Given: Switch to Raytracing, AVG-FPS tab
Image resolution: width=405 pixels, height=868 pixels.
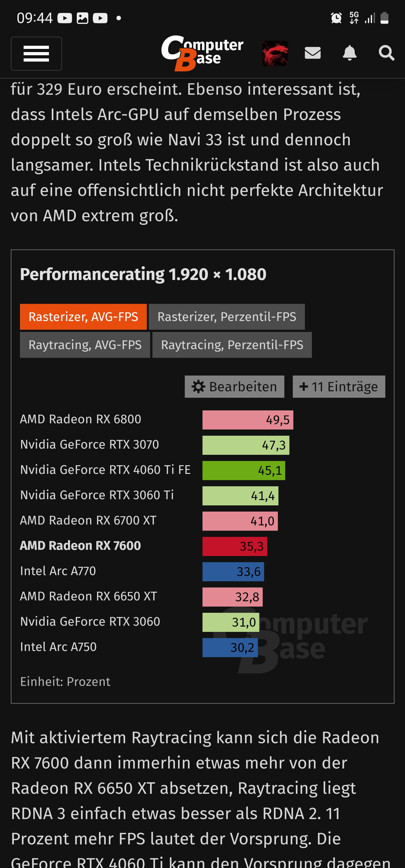Looking at the screenshot, I should tap(85, 345).
